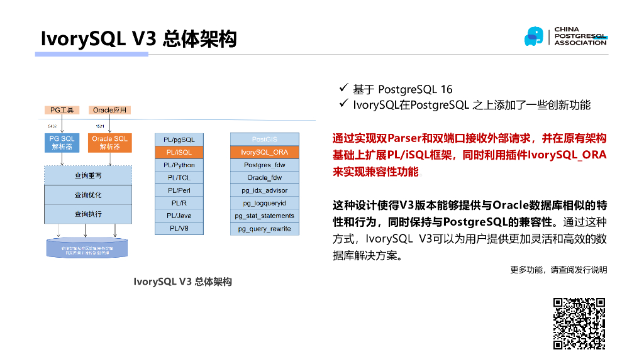Click the 'Oracle应用' box

point(109,110)
